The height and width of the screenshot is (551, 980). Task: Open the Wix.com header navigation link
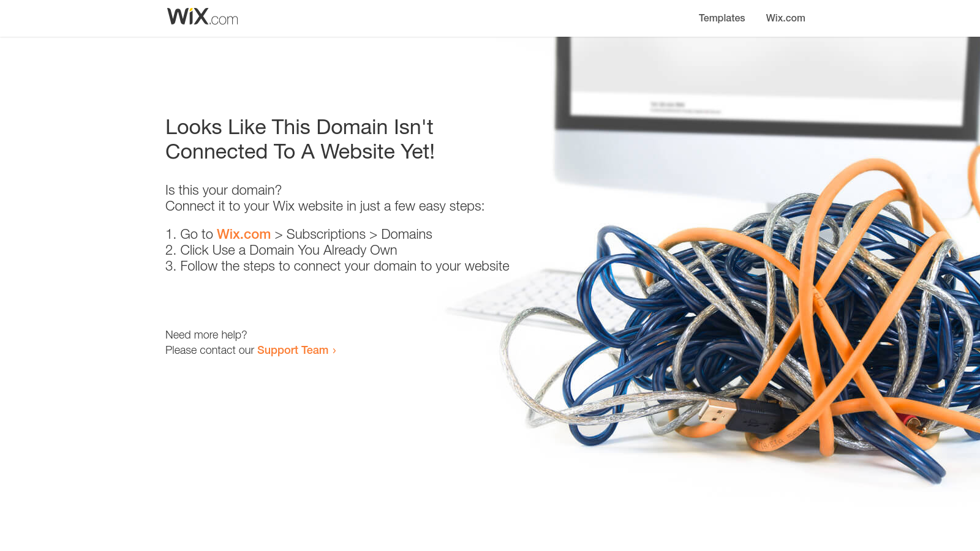785,18
